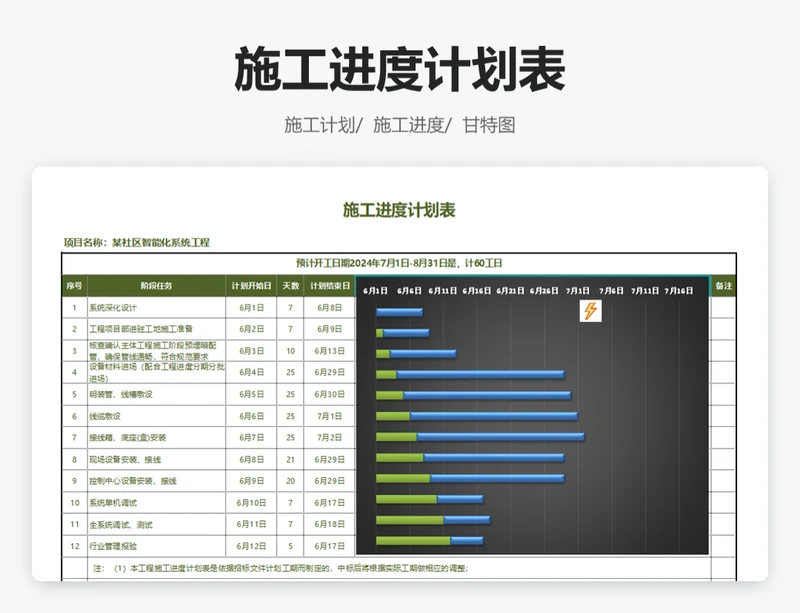Click the 备注 column header
The width and height of the screenshot is (800, 613).
tap(723, 286)
